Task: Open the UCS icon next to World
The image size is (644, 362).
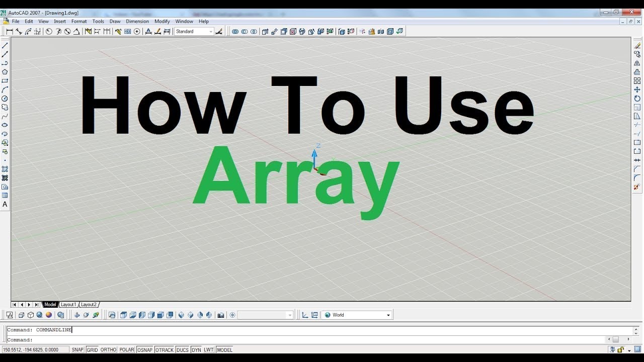Action: pyautogui.click(x=314, y=315)
